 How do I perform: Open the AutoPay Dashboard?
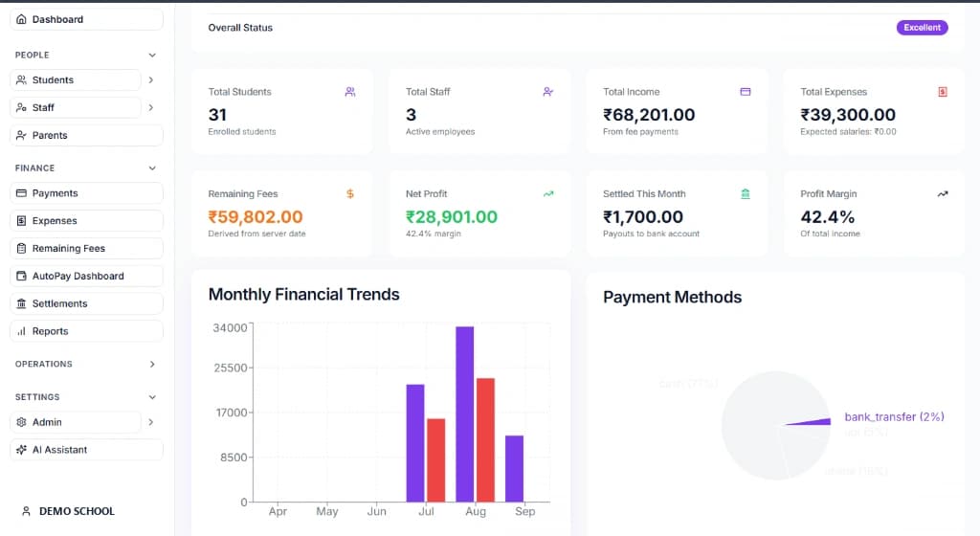[86, 276]
